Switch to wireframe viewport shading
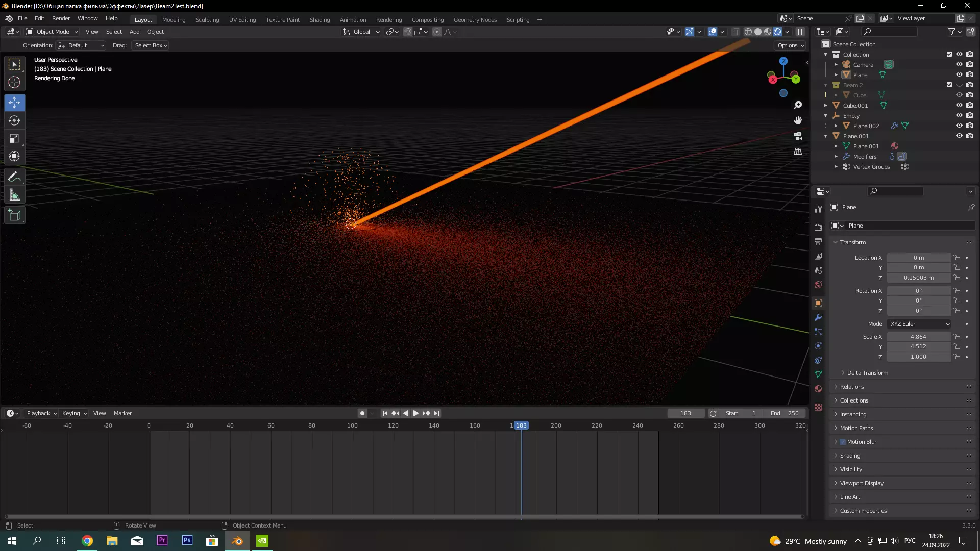 pyautogui.click(x=748, y=32)
